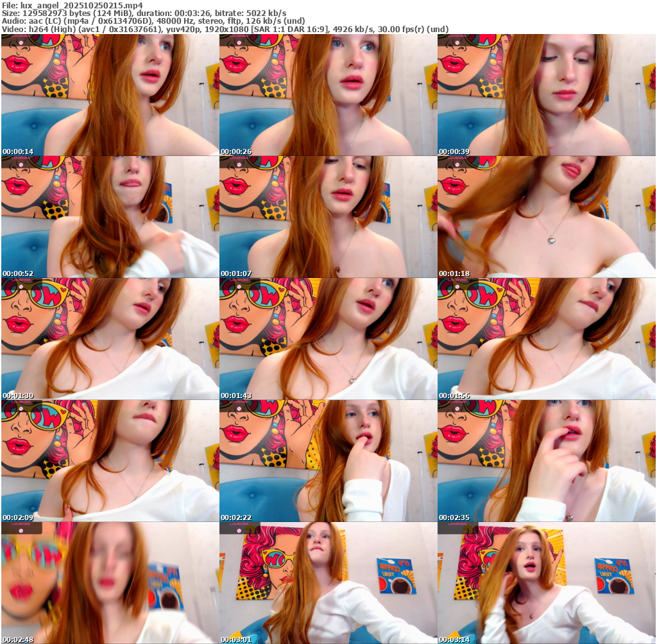Select the thumbnail frame at 00:02:35

tap(547, 461)
